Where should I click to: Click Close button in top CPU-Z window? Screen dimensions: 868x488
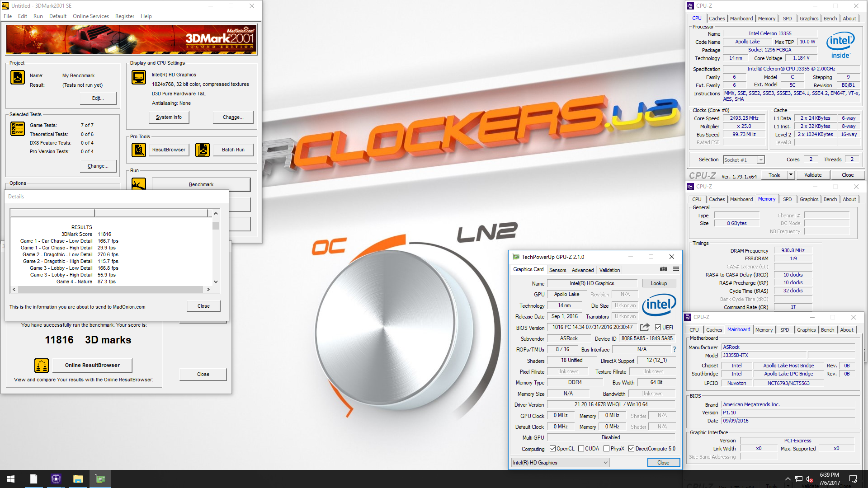848,175
